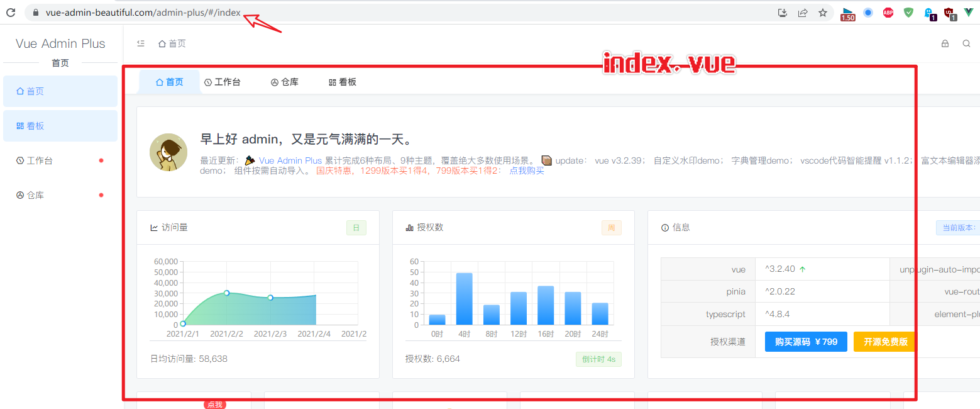Click the pinia table cell
Screen dimensions: 980x409
pyautogui.click(x=708, y=292)
